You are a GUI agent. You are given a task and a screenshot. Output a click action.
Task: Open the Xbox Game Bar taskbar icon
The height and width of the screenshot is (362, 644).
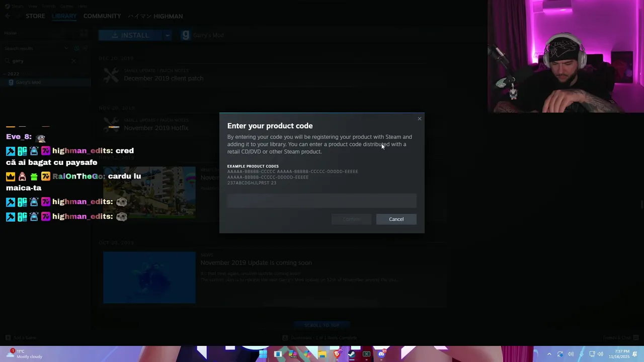366,354
